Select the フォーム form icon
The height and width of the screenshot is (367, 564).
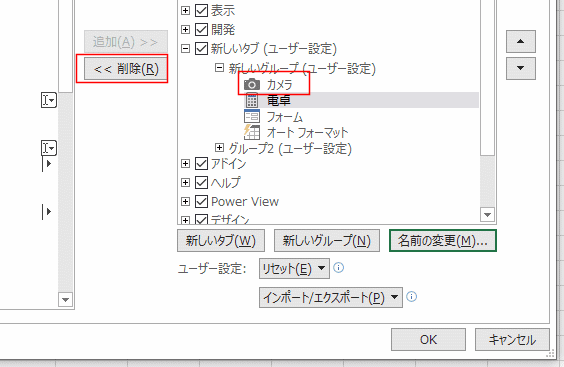pos(252,117)
